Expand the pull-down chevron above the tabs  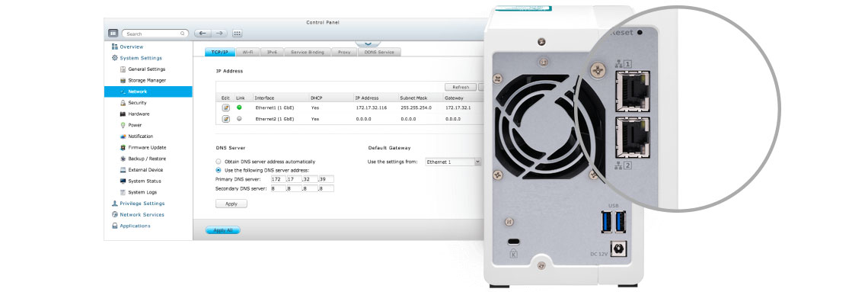click(368, 43)
